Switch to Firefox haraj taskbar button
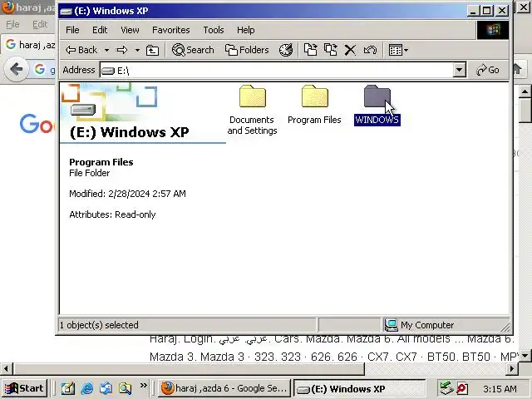 224,388
